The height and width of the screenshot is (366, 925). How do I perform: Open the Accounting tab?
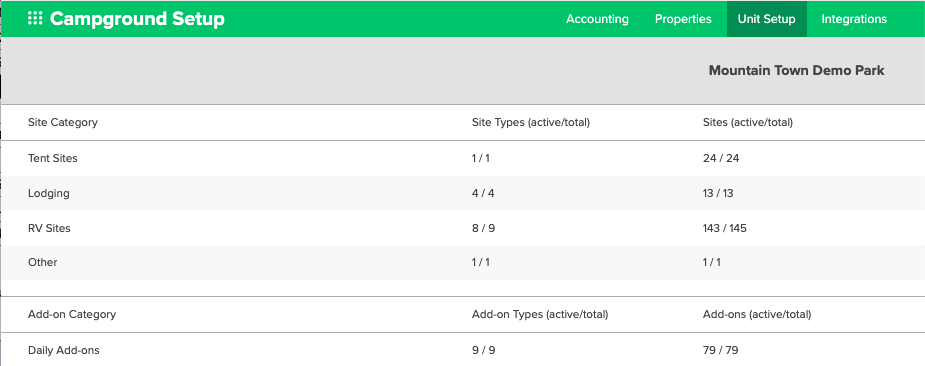click(x=597, y=19)
